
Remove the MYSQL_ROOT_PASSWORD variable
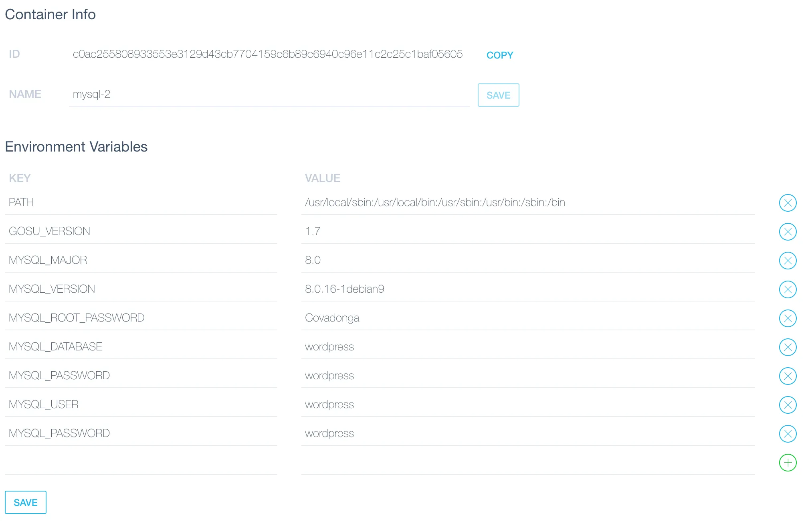(x=787, y=318)
